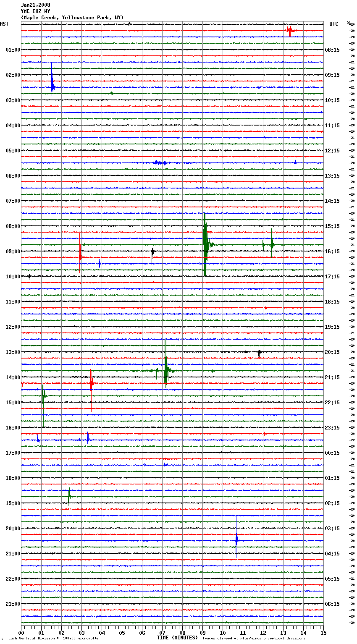
Task: Click the "Traces clipped at plus/minus 5 vertical divisions" note
Action: point(254,638)
